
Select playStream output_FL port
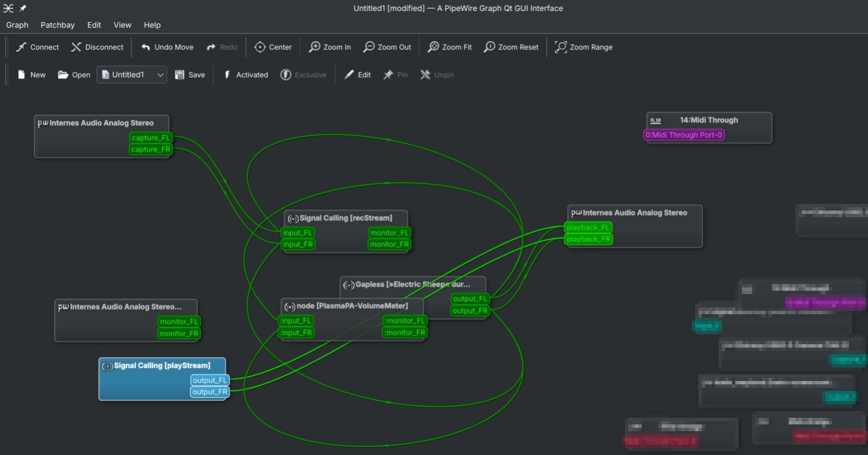click(x=210, y=380)
